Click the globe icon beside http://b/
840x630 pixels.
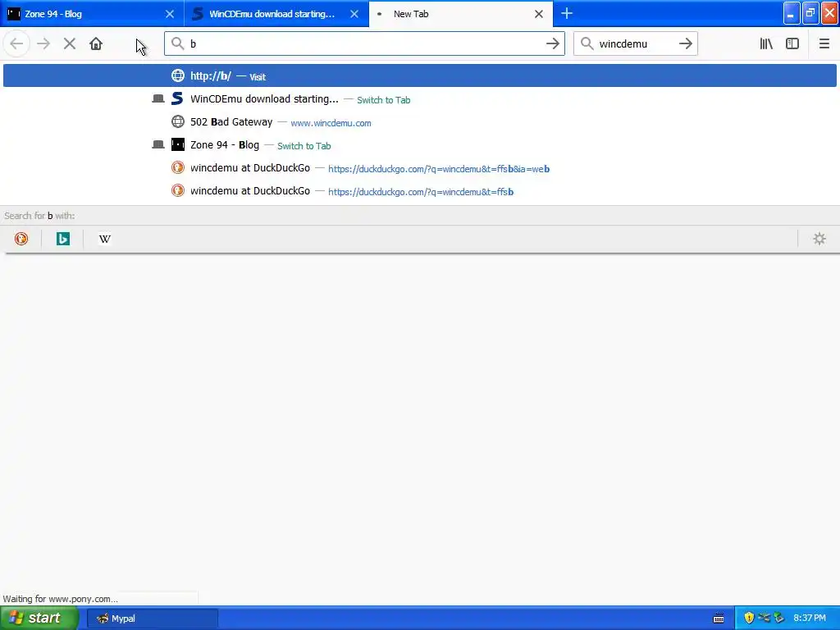tap(178, 75)
